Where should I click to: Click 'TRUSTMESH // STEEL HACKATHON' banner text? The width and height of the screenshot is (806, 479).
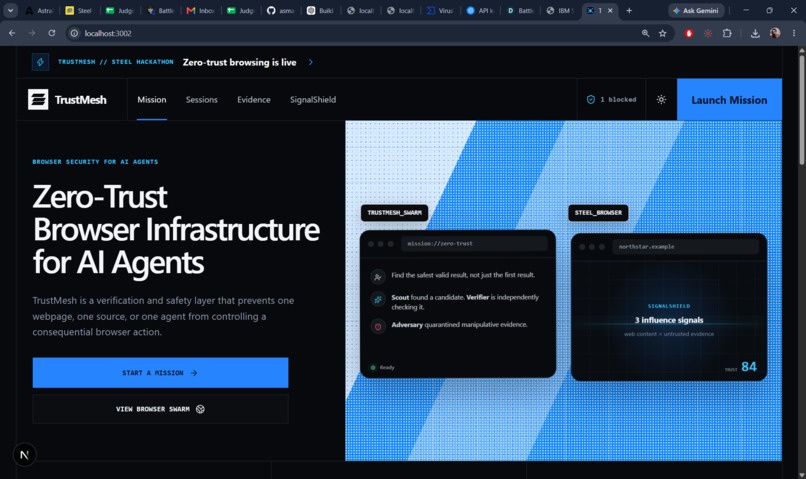click(x=116, y=62)
